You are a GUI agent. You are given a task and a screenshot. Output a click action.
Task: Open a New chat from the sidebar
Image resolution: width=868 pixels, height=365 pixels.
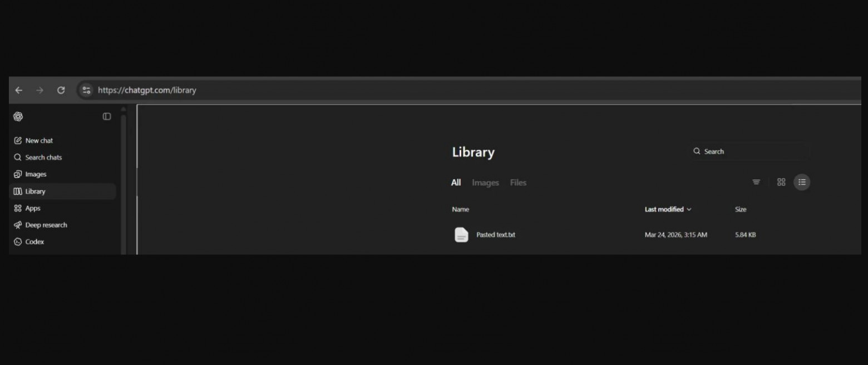[39, 140]
